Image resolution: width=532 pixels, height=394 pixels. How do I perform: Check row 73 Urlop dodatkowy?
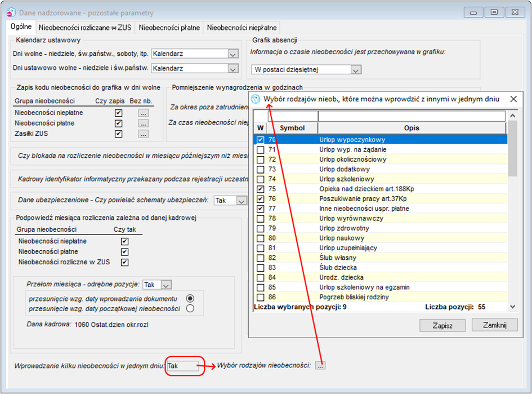(260, 170)
